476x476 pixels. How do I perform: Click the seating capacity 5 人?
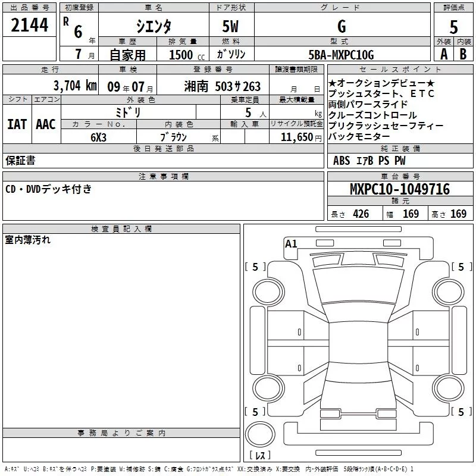[256, 113]
